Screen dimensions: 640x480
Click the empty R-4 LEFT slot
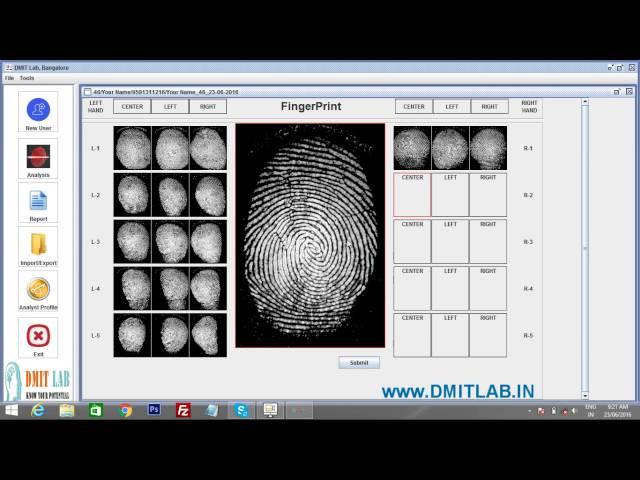pyautogui.click(x=450, y=289)
